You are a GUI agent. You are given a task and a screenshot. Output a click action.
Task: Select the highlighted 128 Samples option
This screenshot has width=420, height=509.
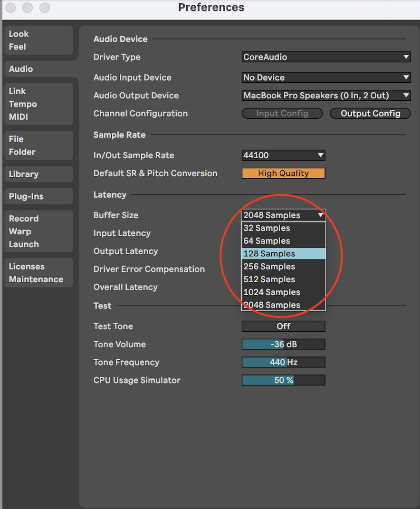click(283, 253)
